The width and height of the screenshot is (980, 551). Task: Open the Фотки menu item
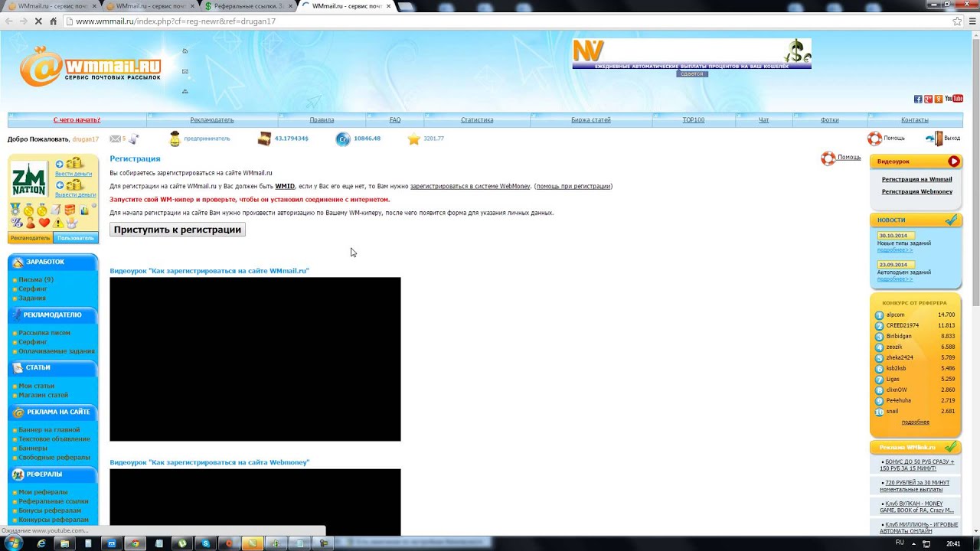coord(830,120)
